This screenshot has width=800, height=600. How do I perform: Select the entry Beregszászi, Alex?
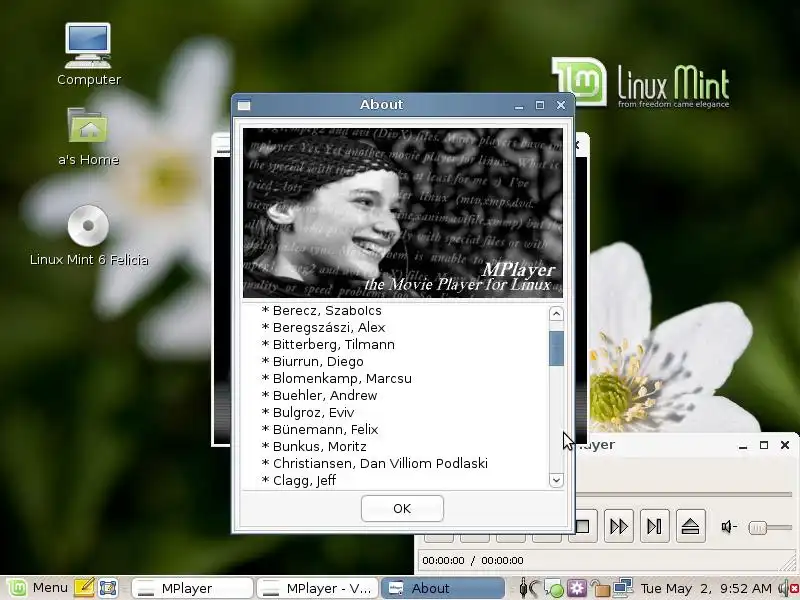click(323, 327)
